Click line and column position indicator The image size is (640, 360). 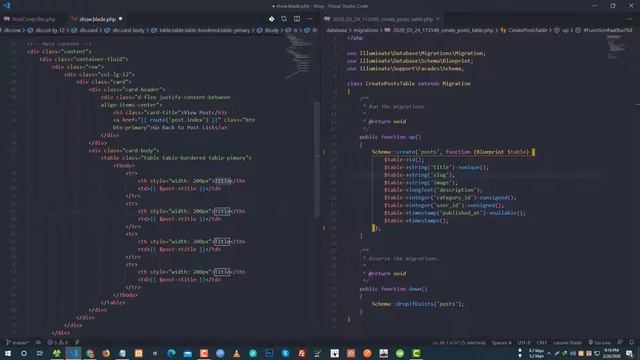459,342
